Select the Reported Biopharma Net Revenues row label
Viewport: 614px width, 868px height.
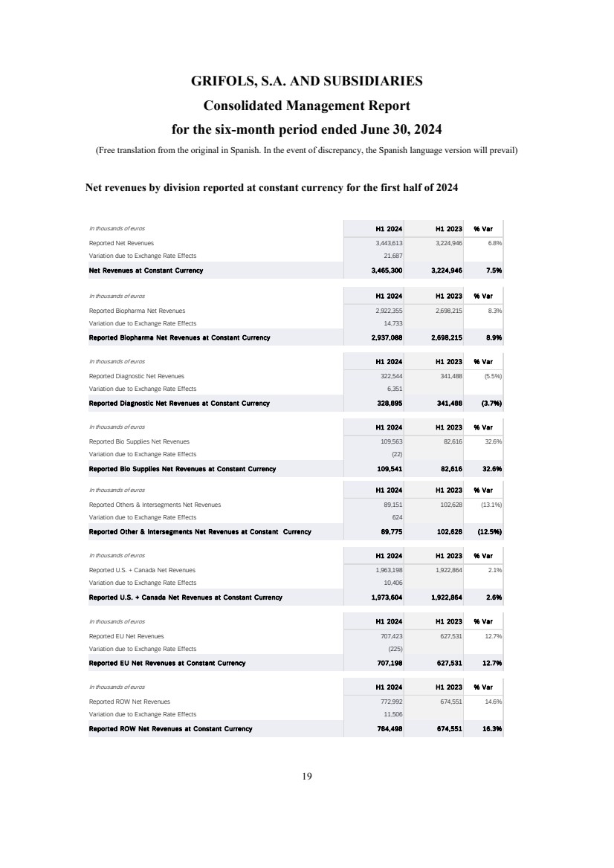click(x=138, y=310)
